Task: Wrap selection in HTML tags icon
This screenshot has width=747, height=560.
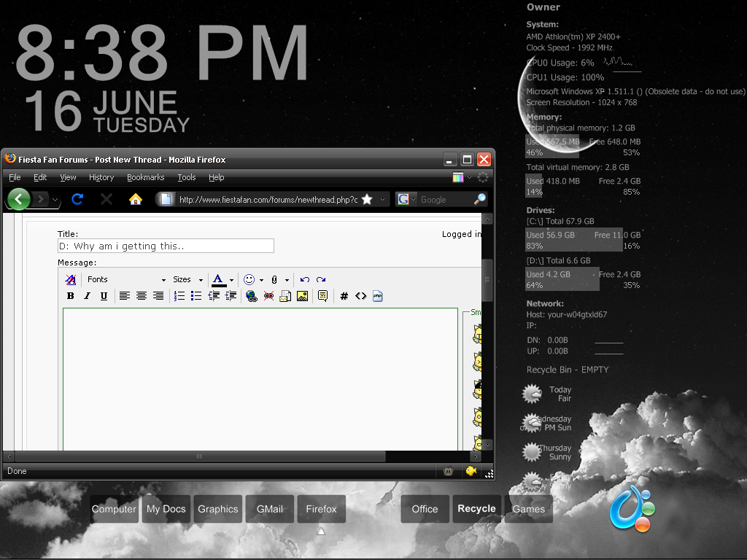Action: 360,296
